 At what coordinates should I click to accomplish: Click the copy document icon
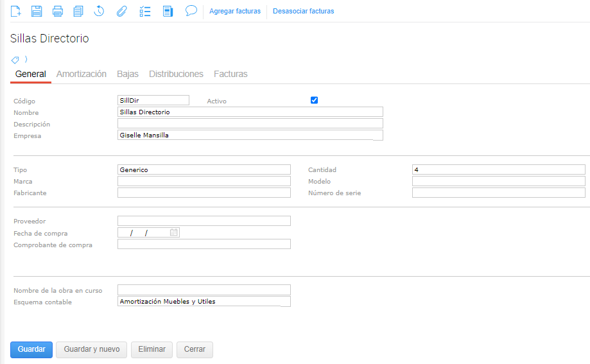point(78,11)
